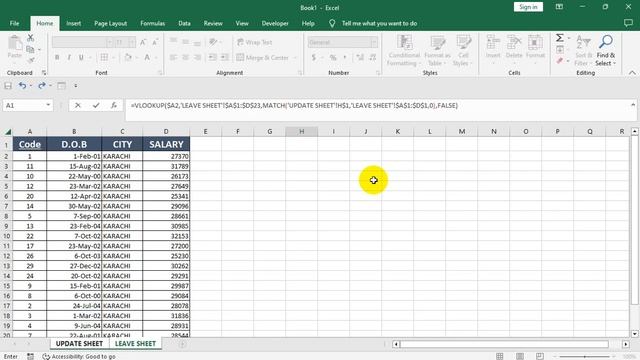Click the Save icon in quick access toolbar
The height and width of the screenshot is (360, 640).
[8, 86]
